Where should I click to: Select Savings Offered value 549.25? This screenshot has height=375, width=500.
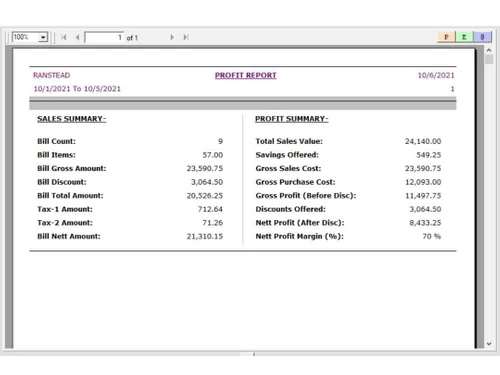(x=429, y=155)
